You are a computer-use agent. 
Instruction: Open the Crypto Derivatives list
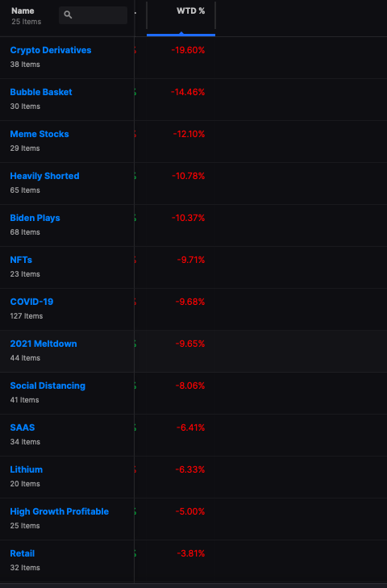tap(51, 50)
